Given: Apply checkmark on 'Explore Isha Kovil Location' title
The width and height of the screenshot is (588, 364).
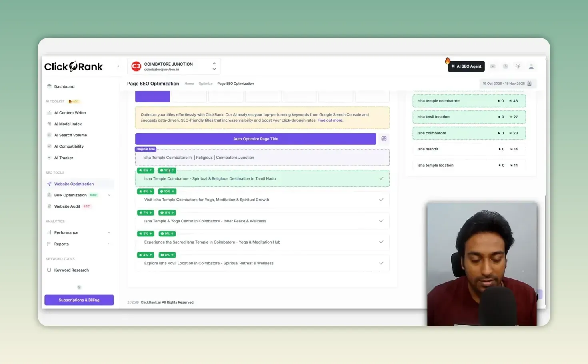Looking at the screenshot, I should (x=381, y=263).
